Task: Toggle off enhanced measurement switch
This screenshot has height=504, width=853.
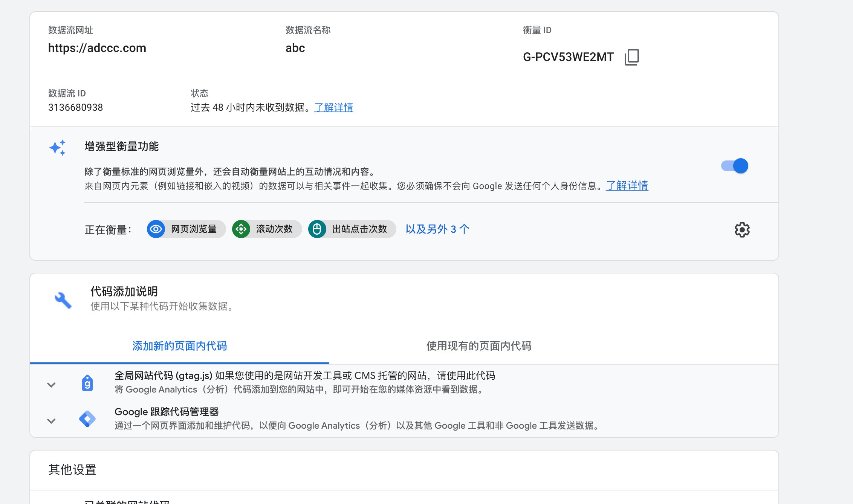Action: (x=735, y=166)
